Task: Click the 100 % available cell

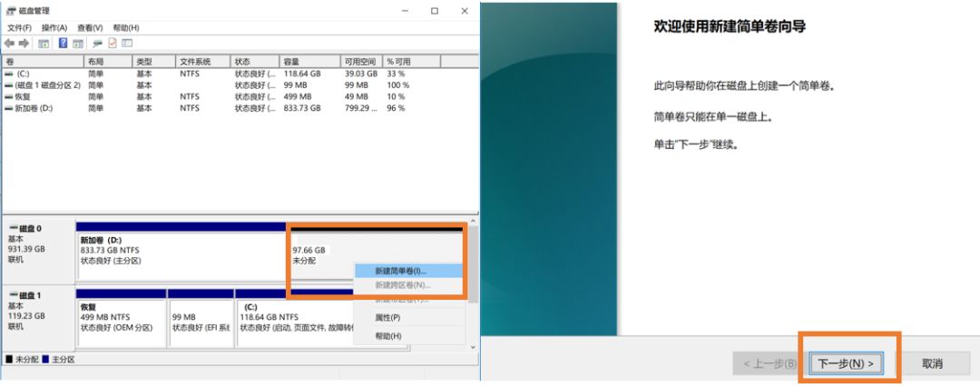Action: tap(398, 85)
